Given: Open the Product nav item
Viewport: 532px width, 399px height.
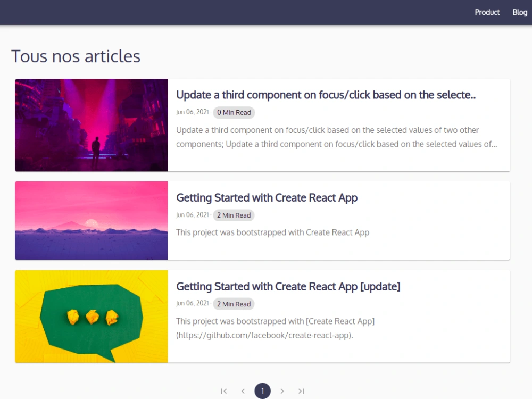Looking at the screenshot, I should [x=487, y=13].
